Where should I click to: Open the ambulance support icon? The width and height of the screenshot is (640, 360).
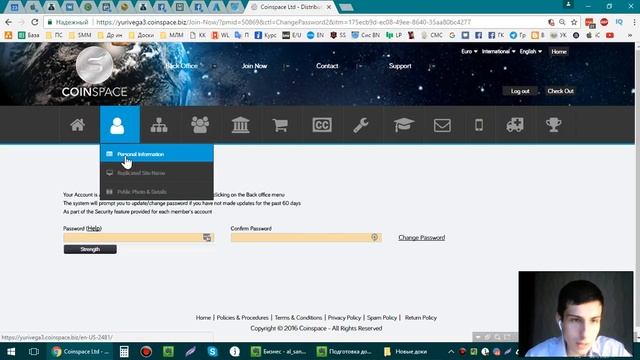515,125
